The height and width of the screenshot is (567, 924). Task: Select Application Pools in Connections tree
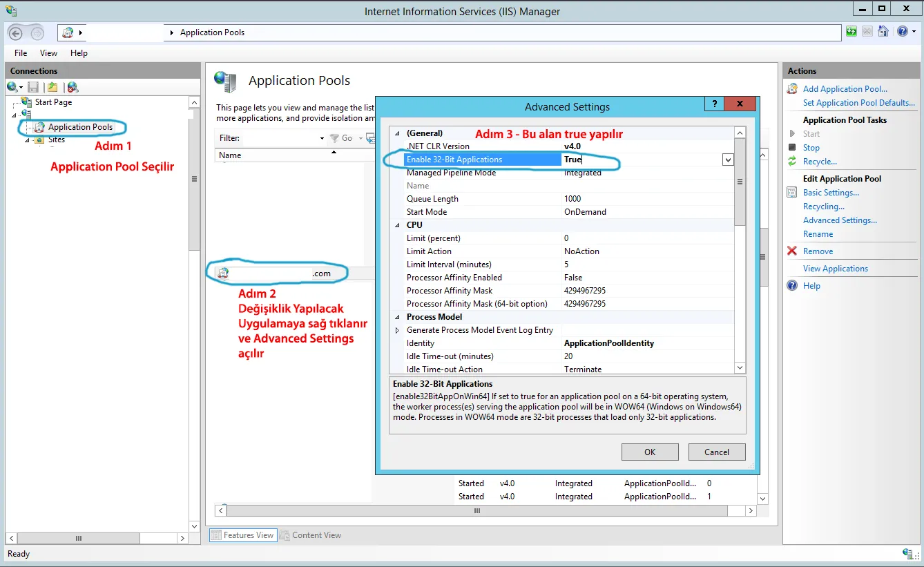[80, 127]
